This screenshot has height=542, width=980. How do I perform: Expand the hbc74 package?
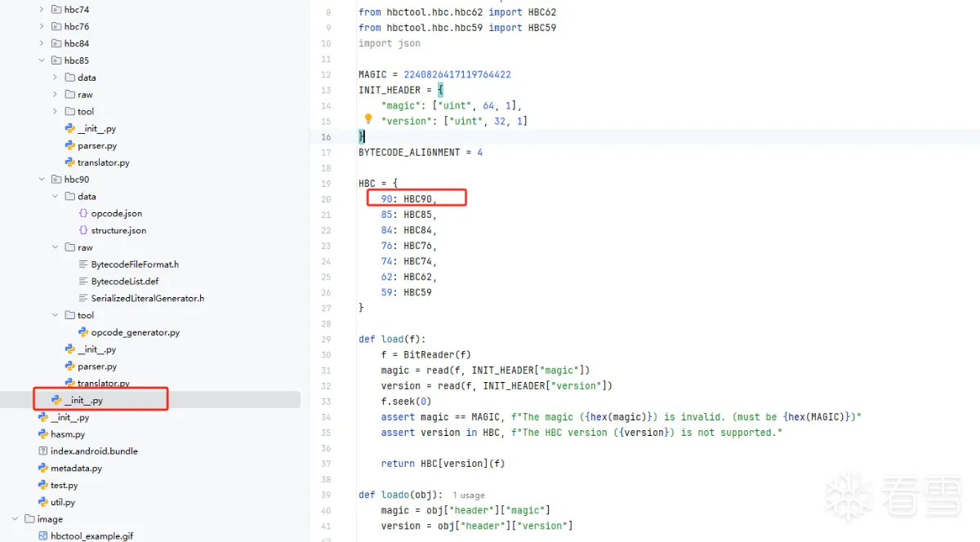42,10
